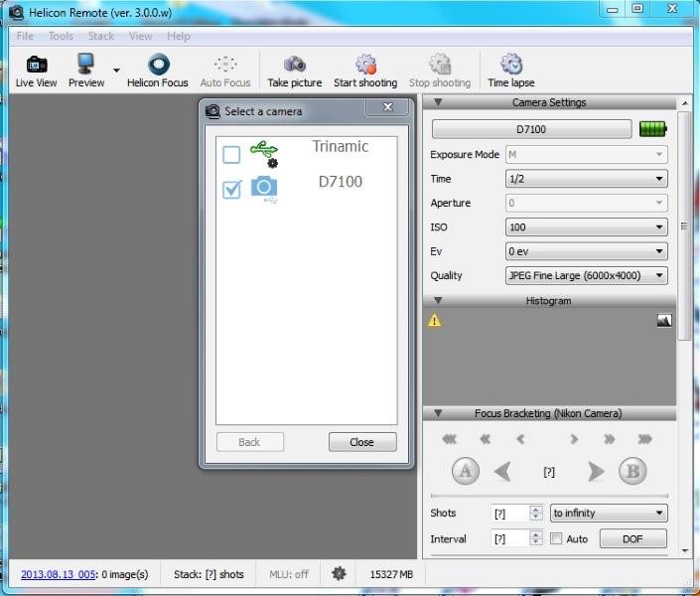Open the Stack menu
The width and height of the screenshot is (700, 596).
point(101,36)
